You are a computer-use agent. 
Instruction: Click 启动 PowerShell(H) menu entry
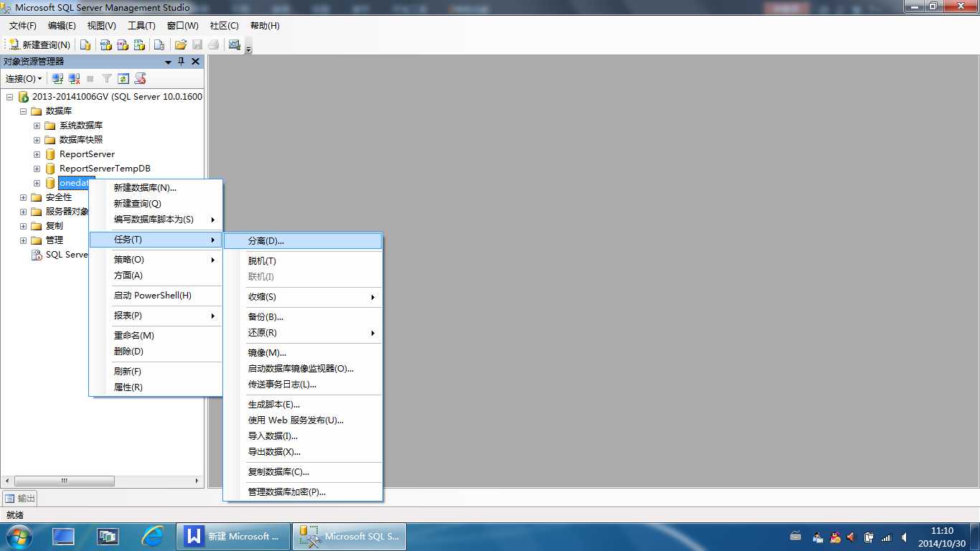click(155, 296)
